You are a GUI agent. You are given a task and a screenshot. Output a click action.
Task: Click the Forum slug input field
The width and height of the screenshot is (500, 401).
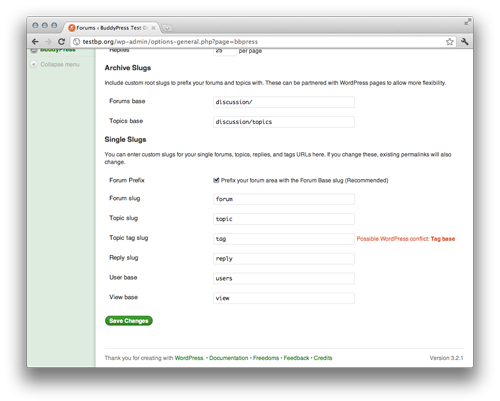(284, 199)
